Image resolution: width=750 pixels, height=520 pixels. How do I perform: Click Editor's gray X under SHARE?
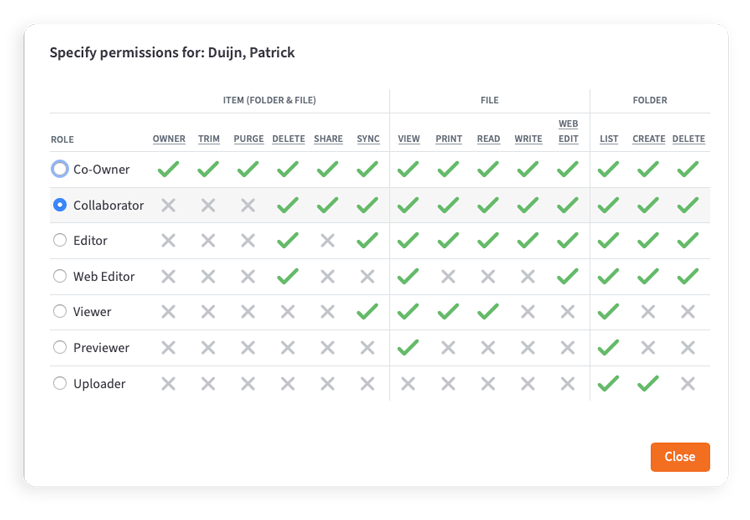pyautogui.click(x=328, y=241)
